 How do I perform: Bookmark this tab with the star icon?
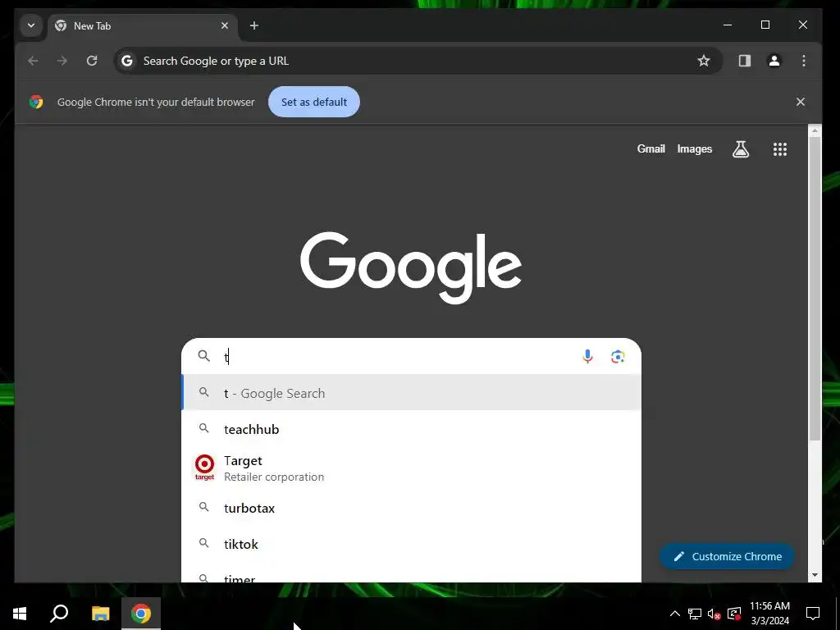tap(703, 61)
